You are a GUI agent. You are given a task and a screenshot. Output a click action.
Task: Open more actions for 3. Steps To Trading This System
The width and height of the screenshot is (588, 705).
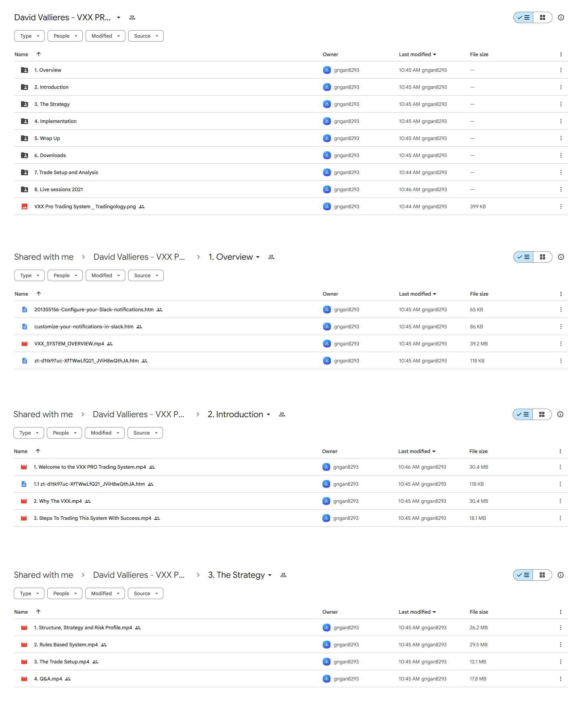tap(560, 518)
